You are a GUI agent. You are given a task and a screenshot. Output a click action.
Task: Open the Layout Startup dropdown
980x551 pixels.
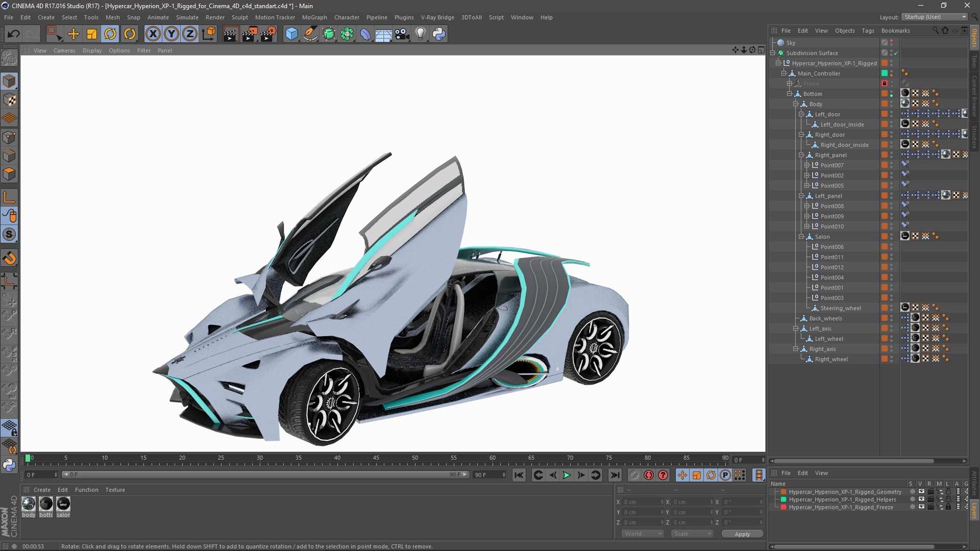click(x=934, y=17)
